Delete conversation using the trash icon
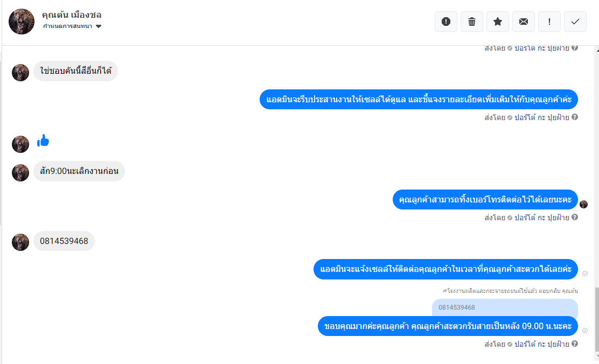The width and height of the screenshot is (599, 364). click(x=472, y=22)
